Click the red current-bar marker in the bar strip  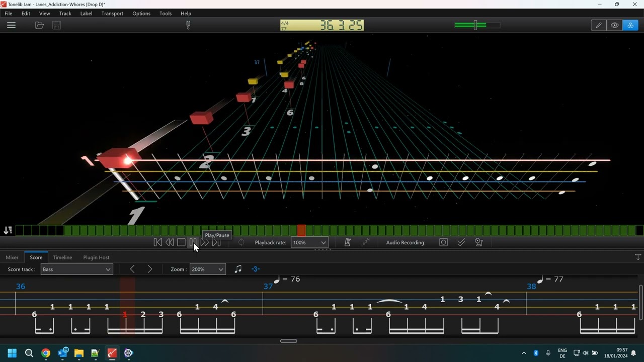coord(301,230)
